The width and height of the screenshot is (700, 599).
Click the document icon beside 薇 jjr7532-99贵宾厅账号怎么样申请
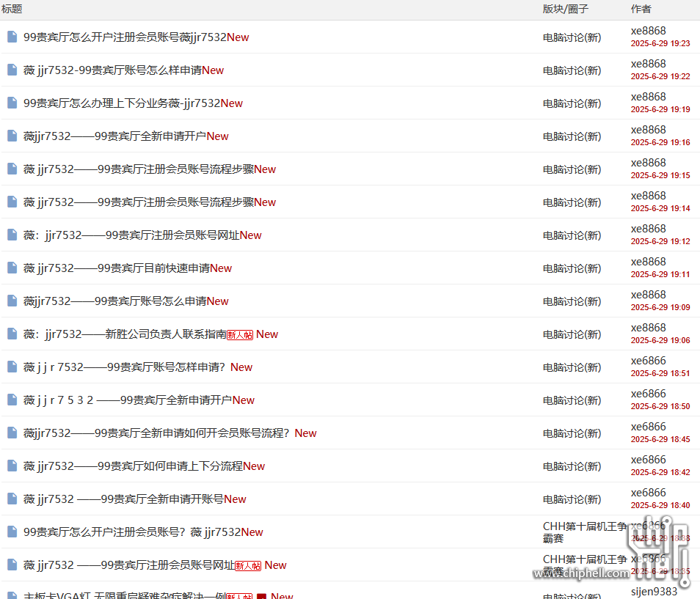(x=12, y=70)
